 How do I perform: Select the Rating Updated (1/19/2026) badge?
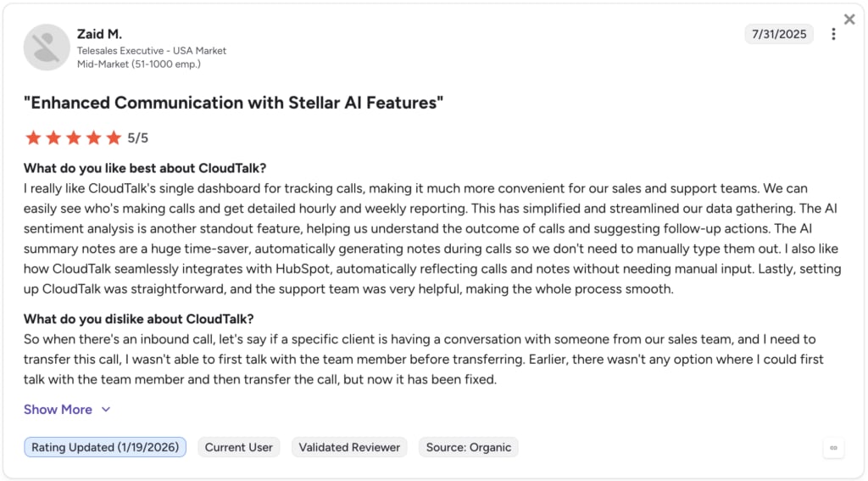pos(105,447)
